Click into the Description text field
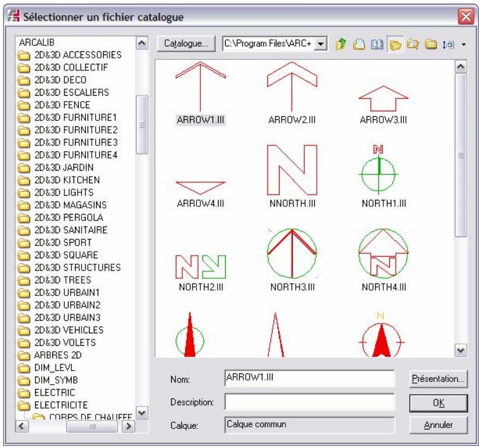This screenshot has width=479, height=448. [x=309, y=402]
